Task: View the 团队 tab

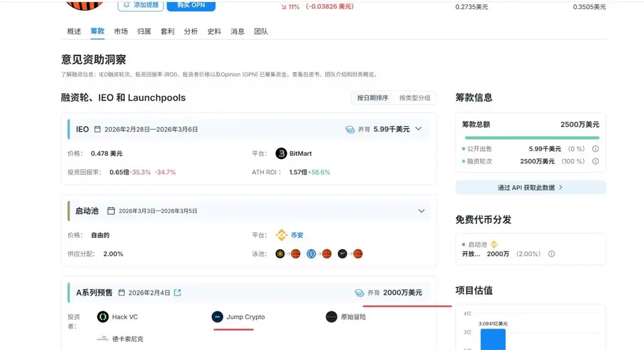Action: (261, 31)
